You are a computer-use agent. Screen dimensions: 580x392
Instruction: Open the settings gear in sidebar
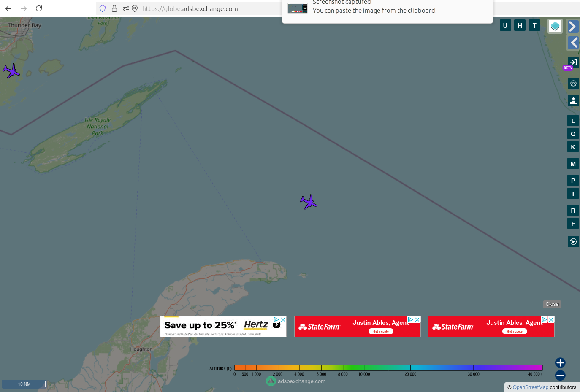[573, 84]
